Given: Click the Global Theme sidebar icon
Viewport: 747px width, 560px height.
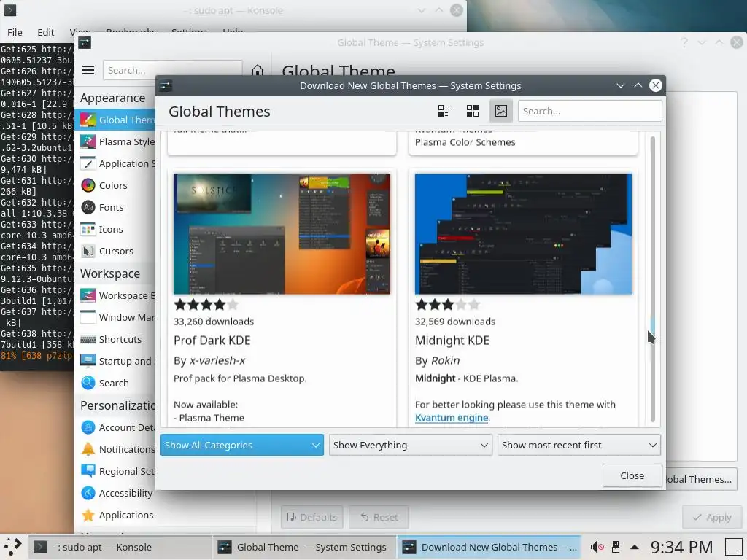Looking at the screenshot, I should click(88, 120).
